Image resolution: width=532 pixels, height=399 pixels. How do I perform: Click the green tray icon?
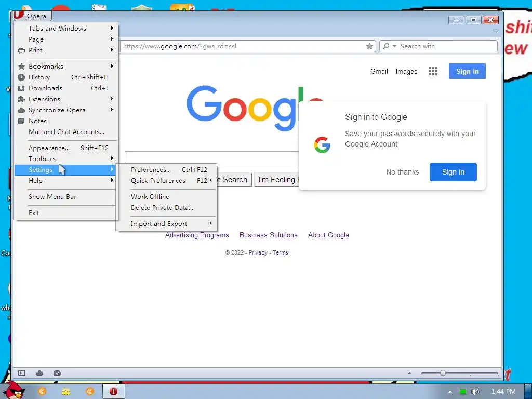tap(463, 392)
